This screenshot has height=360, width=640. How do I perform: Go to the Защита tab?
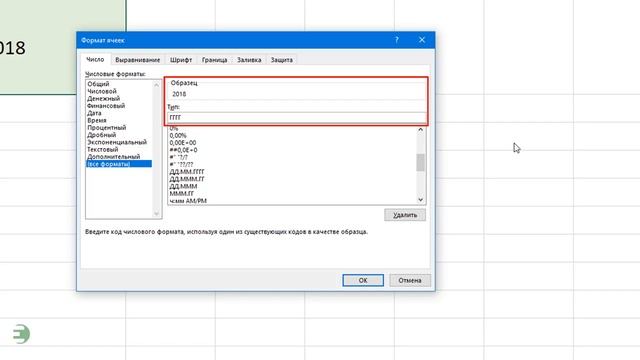coord(282,60)
